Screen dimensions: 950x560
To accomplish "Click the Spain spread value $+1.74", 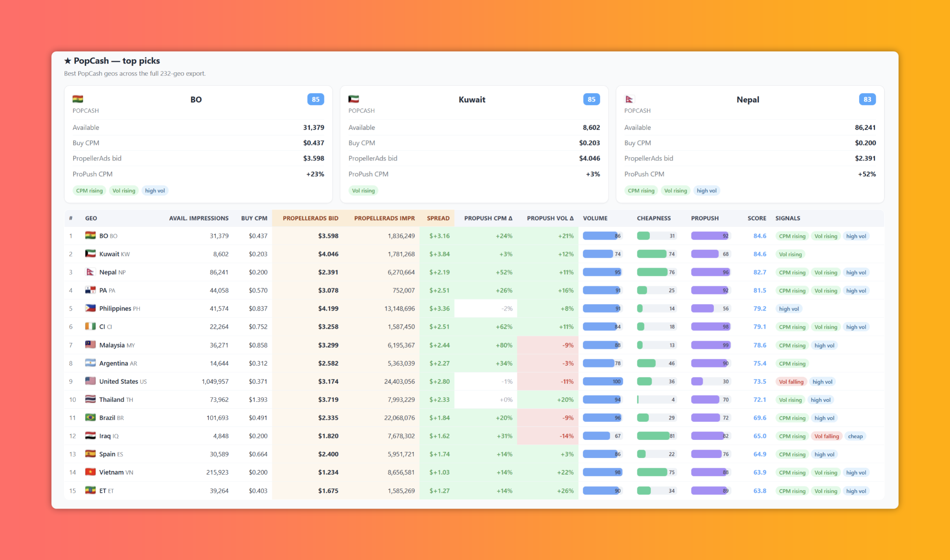I will 439,454.
